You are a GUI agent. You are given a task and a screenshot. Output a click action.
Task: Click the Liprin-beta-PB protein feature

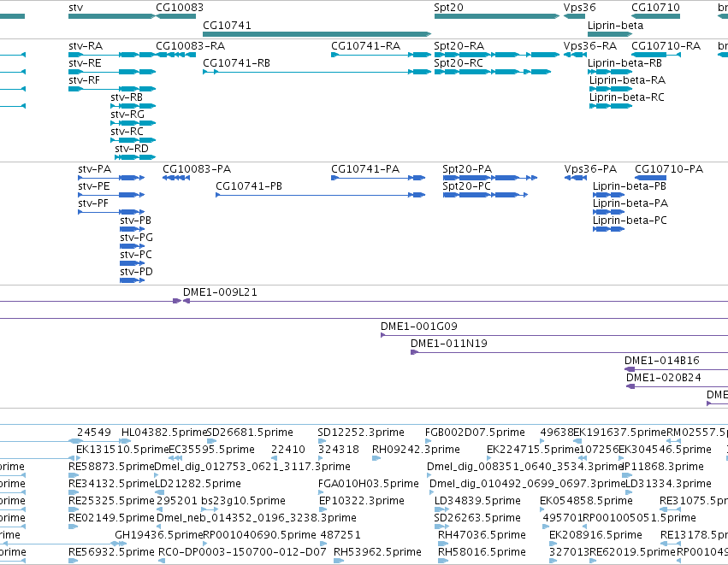coord(609,195)
